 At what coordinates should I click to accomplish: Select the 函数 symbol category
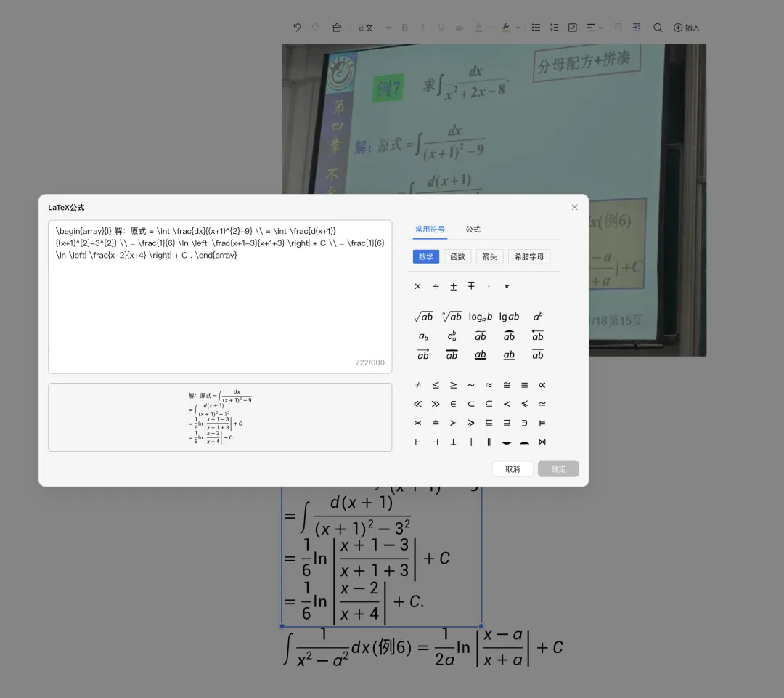tap(457, 256)
